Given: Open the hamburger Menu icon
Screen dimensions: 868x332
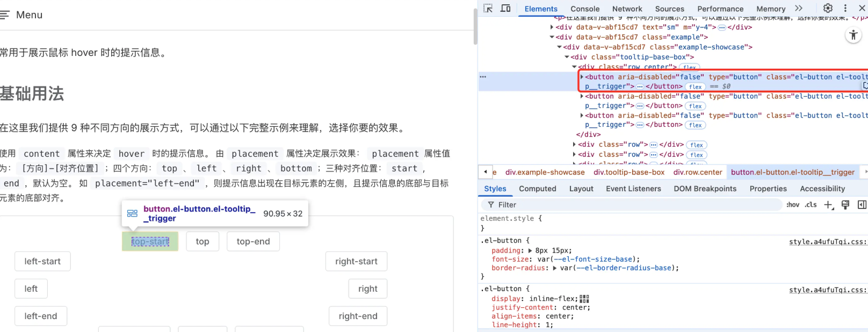Looking at the screenshot, I should pyautogui.click(x=5, y=15).
